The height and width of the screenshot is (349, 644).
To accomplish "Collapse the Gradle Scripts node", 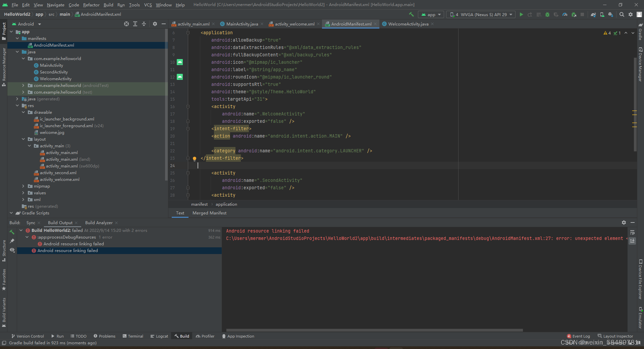I will click(x=11, y=213).
